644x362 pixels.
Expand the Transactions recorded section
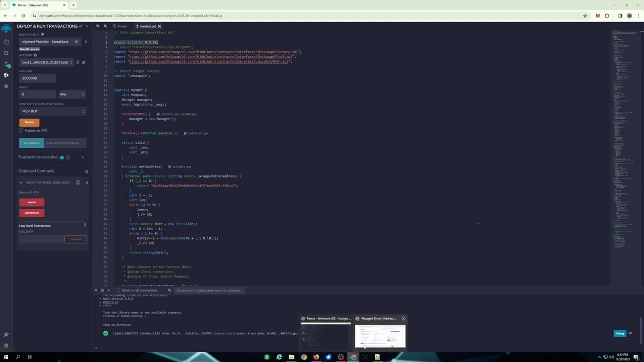coord(83,157)
